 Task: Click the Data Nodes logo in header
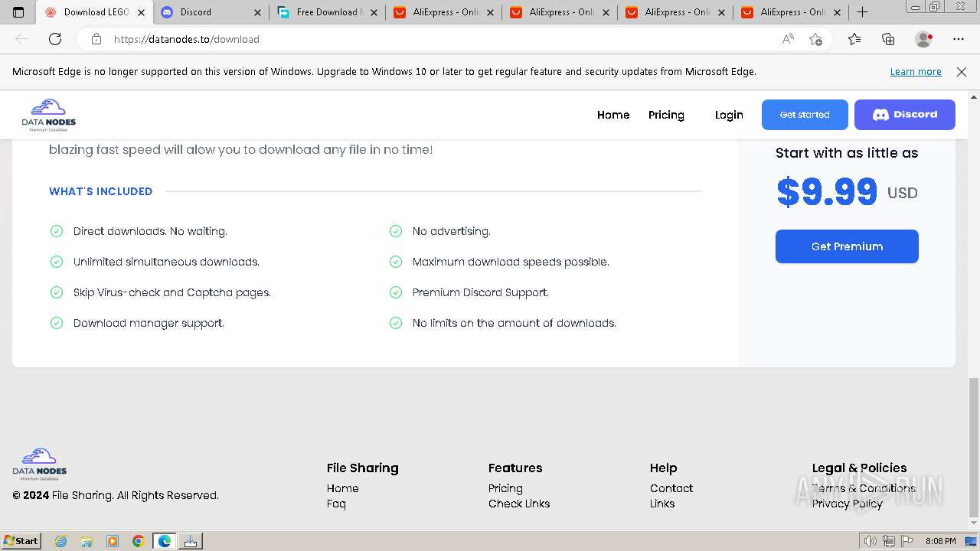(49, 115)
